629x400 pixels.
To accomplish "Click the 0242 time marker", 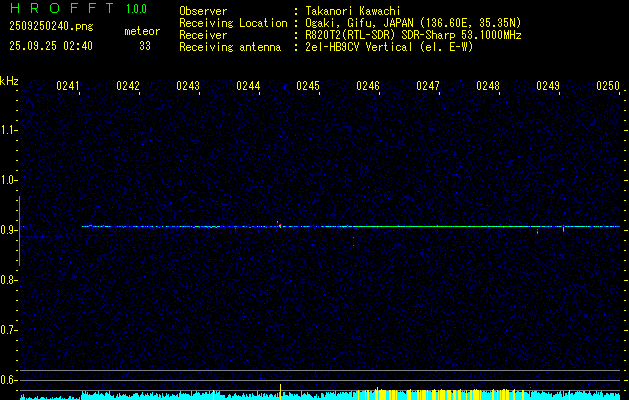I will click(x=128, y=86).
